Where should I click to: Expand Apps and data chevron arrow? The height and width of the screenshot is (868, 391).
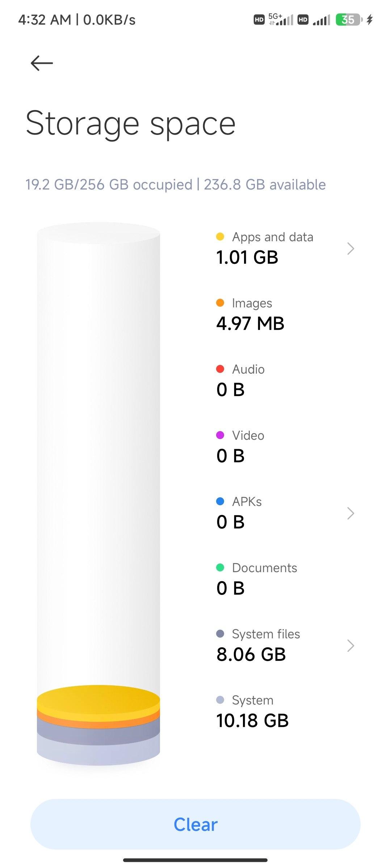(x=350, y=248)
